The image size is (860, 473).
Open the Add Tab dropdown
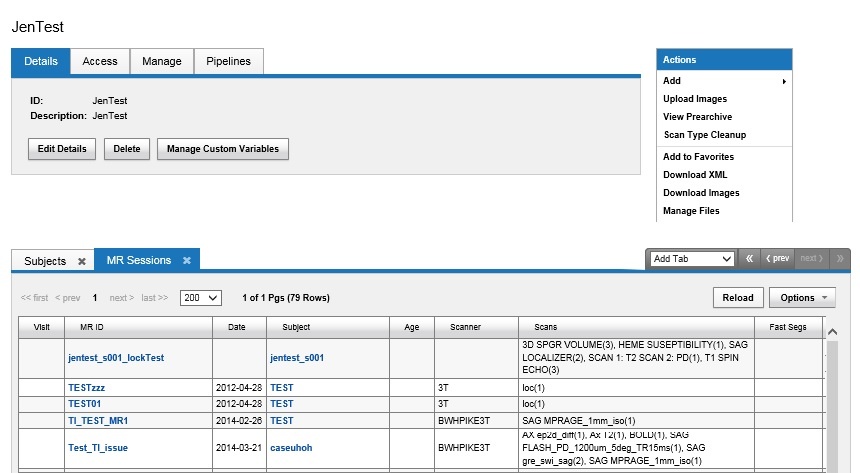pyautogui.click(x=692, y=258)
